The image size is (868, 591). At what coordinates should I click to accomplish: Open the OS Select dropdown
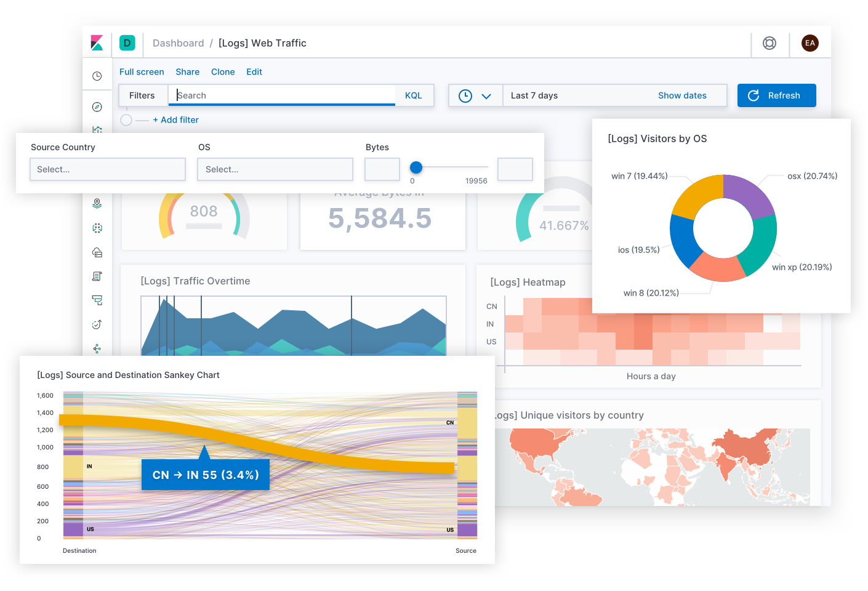click(275, 169)
